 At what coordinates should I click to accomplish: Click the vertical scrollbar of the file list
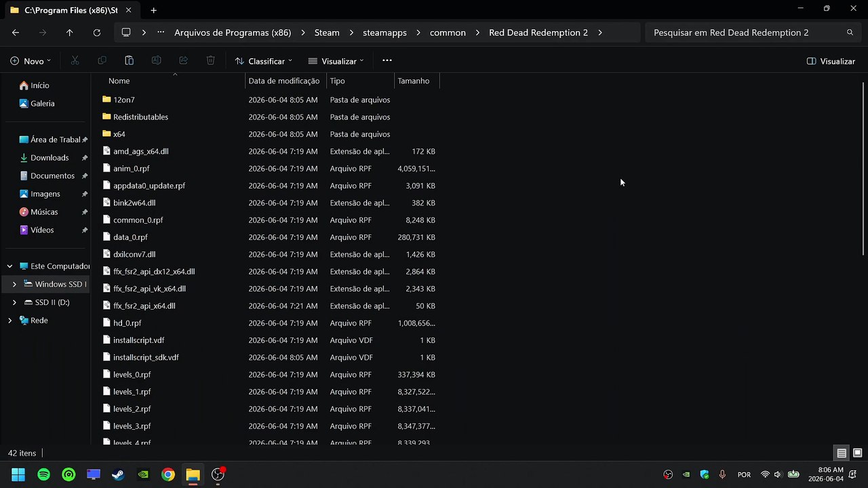[863, 169]
